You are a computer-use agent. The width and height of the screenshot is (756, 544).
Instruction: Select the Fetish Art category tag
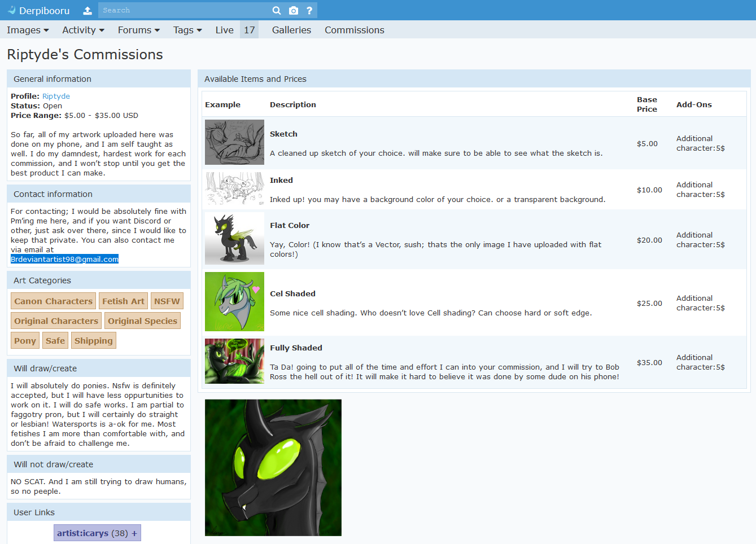coord(123,301)
